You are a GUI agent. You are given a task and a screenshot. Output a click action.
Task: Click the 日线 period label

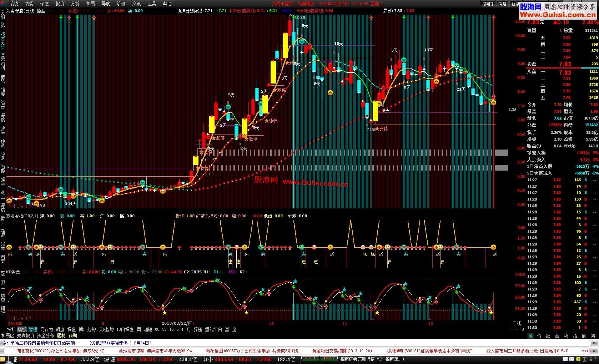[x=517, y=323]
